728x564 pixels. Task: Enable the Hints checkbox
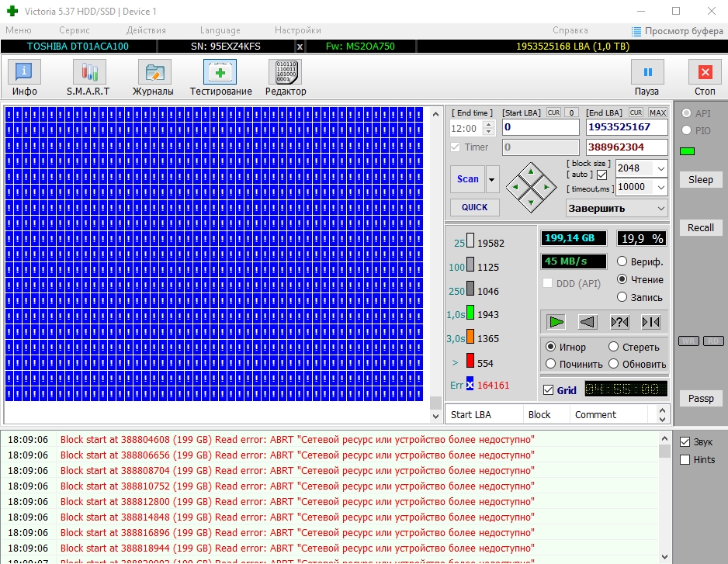point(685,459)
